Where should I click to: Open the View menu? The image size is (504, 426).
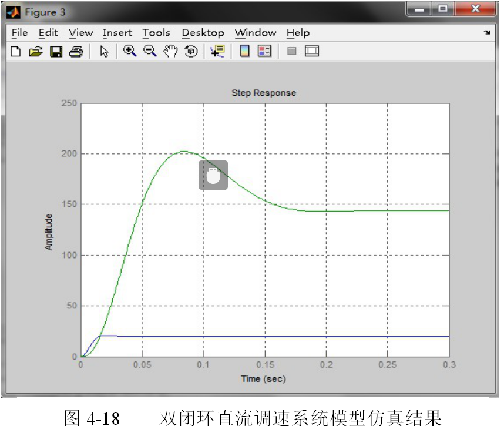[80, 33]
